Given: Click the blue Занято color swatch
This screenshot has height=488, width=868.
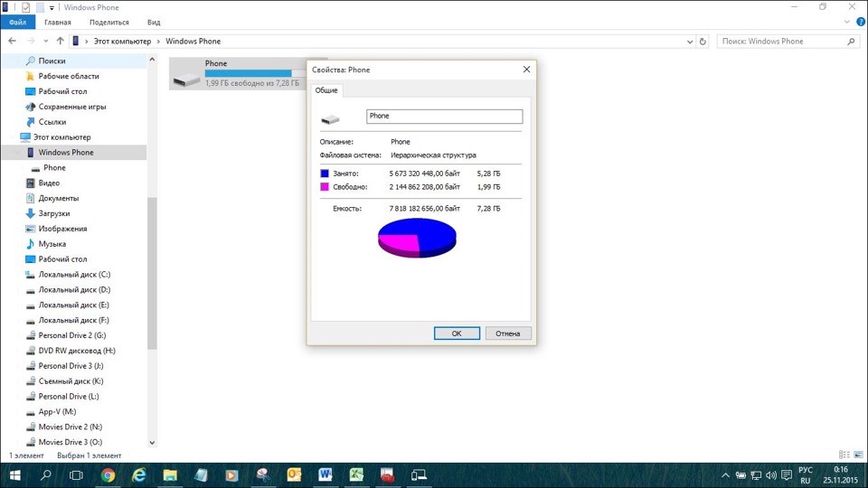Looking at the screenshot, I should [325, 174].
